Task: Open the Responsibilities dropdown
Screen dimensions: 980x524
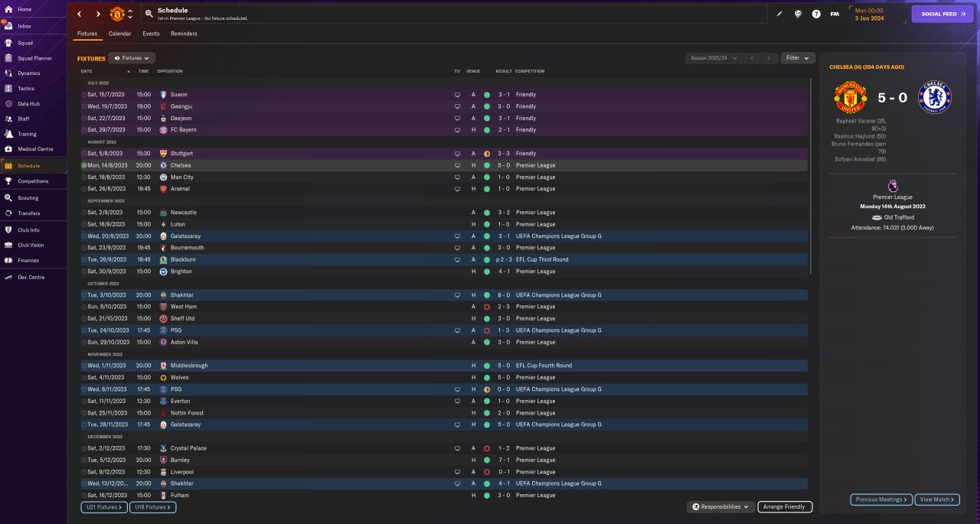Action: tap(720, 506)
